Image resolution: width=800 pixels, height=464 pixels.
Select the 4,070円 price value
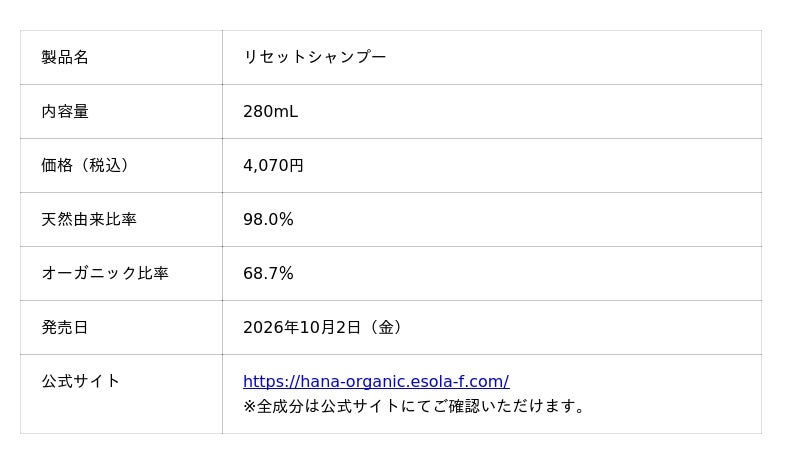(x=273, y=165)
